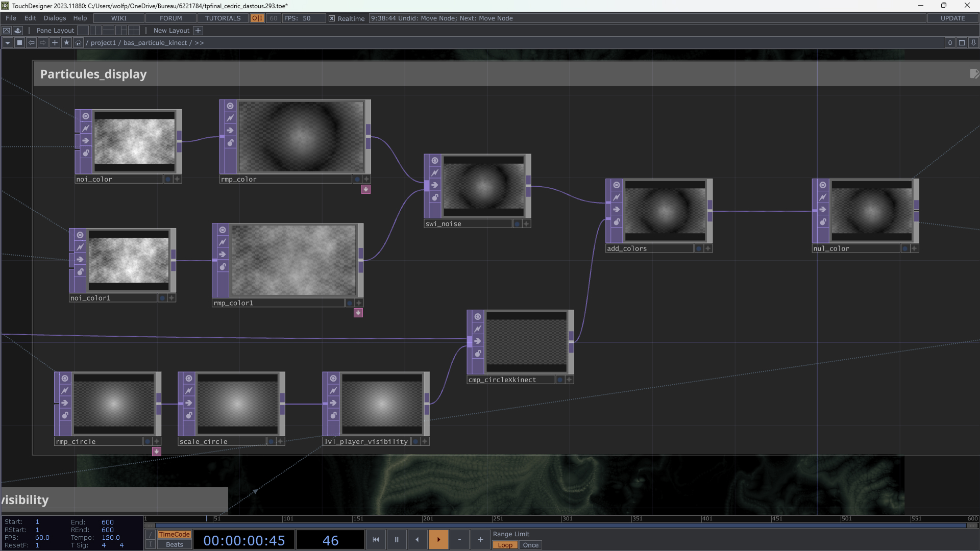Toggle display flag on nul_color node
The height and width of the screenshot is (551, 980).
905,248
